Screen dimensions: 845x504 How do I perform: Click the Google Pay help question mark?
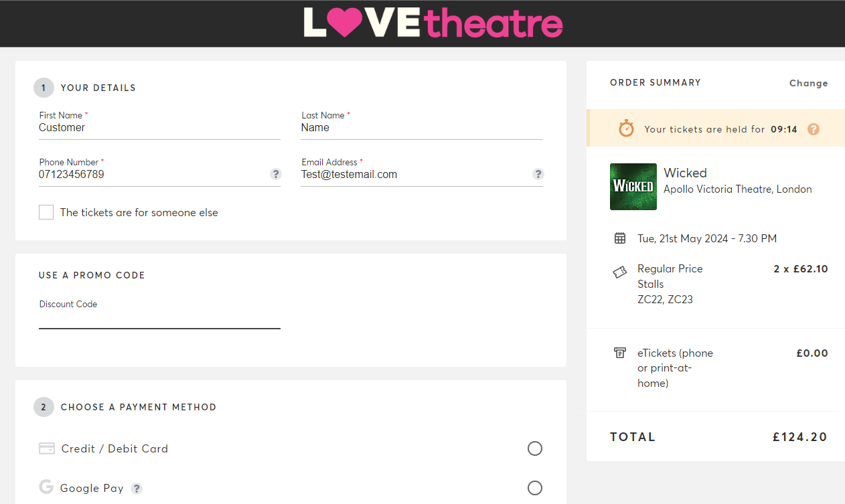137,489
